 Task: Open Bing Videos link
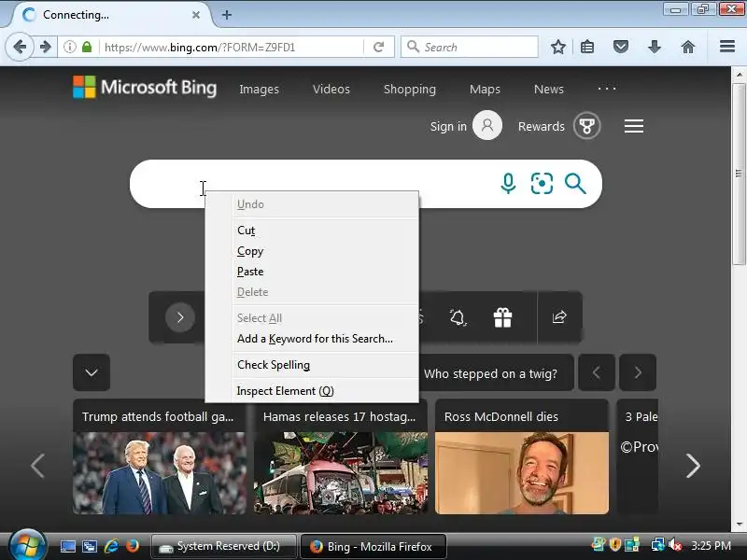[x=331, y=89]
